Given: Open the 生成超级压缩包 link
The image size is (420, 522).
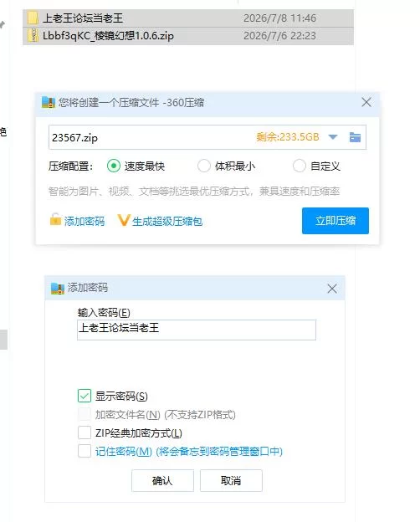Looking at the screenshot, I should 167,222.
